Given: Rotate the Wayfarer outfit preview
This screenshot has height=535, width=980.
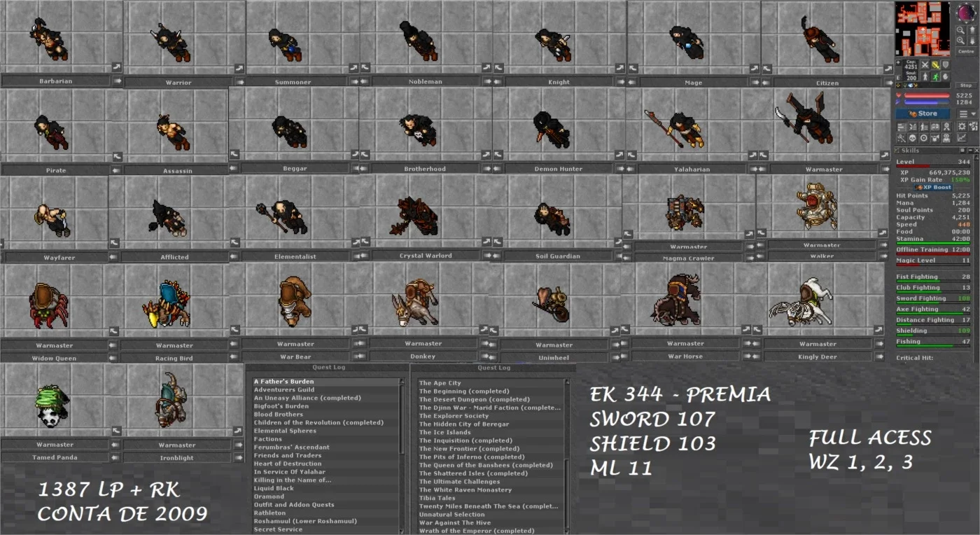Looking at the screenshot, I should 115,242.
